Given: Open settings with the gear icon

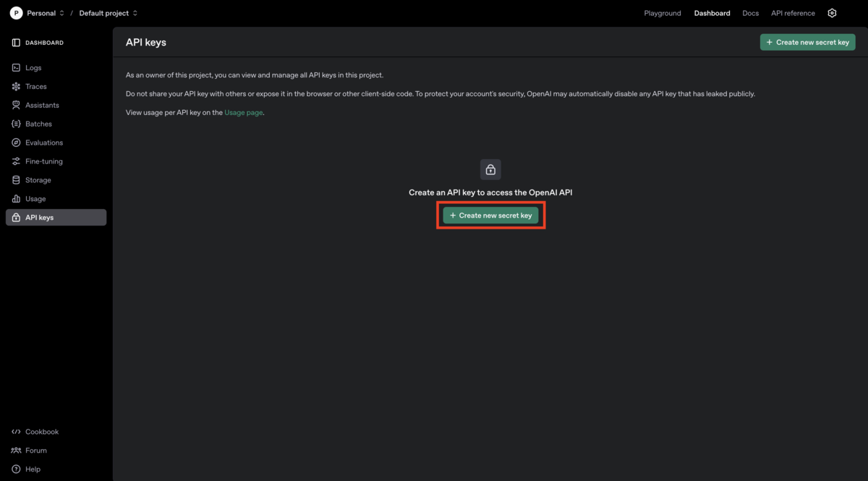Looking at the screenshot, I should point(832,13).
